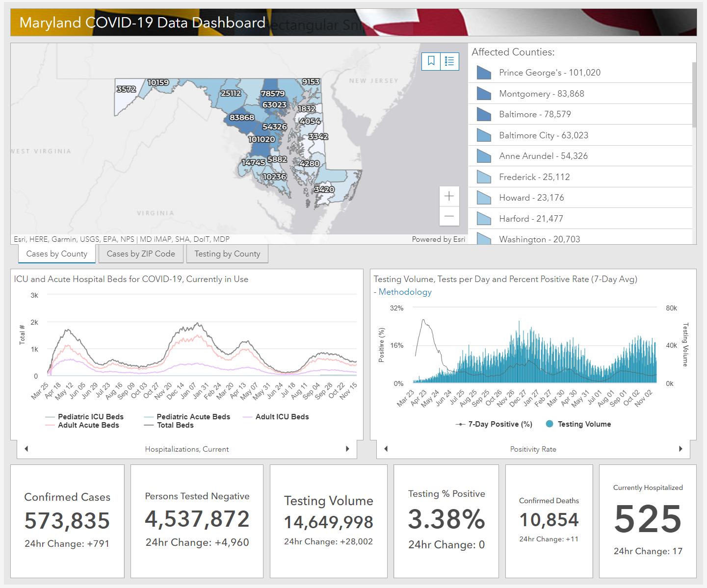This screenshot has height=588, width=707.
Task: Select Harford - 21,477 row
Action: (580, 219)
